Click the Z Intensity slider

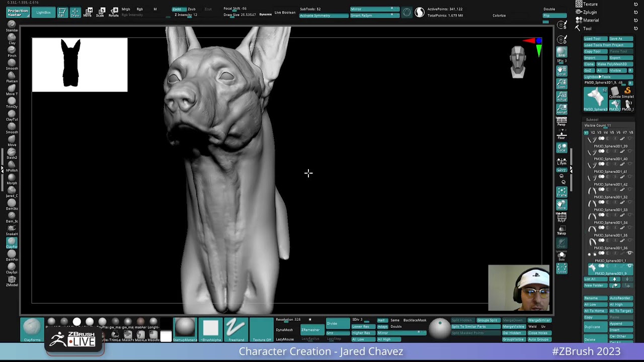186,15
